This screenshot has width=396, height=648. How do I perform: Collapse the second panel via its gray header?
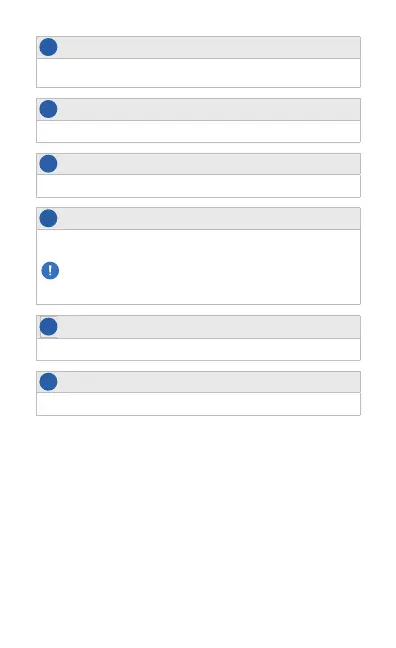[198, 110]
